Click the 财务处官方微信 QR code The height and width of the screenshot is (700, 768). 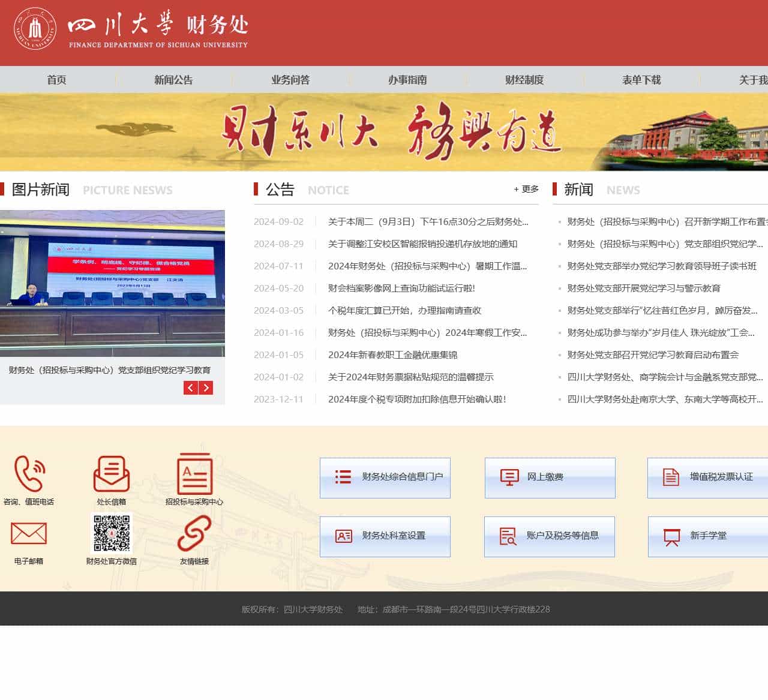[112, 533]
